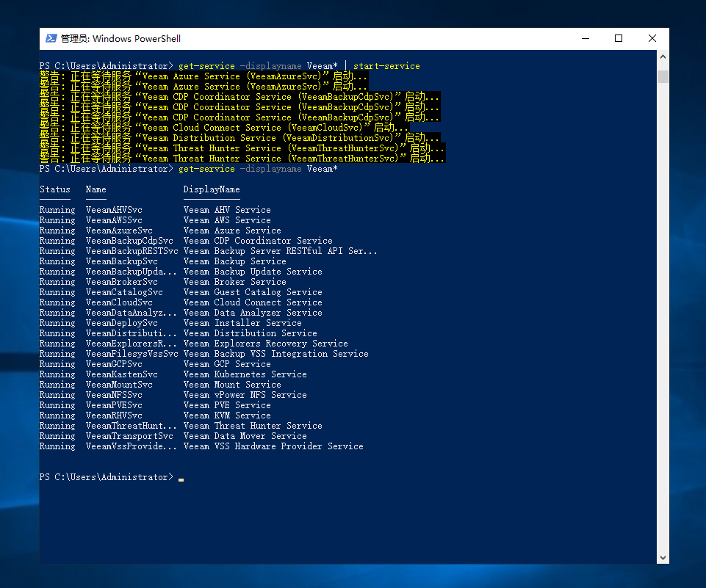Click 'VeeamAHVSvc' service name

114,210
